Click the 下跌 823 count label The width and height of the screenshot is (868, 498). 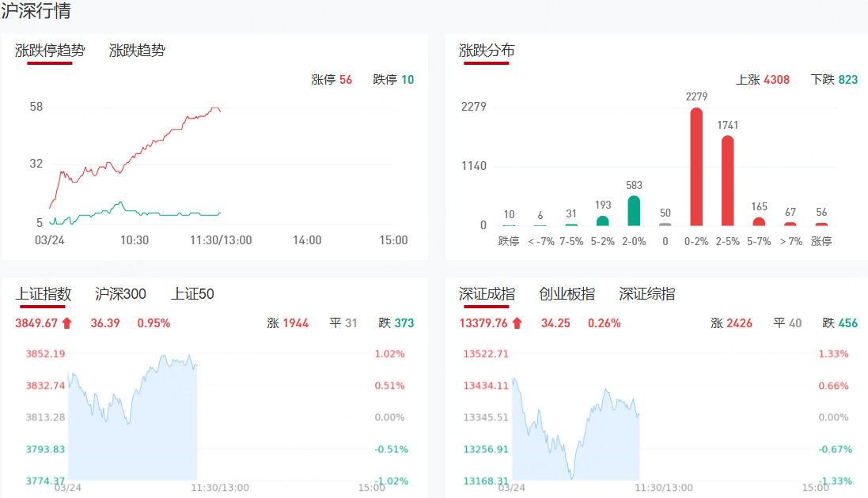click(834, 80)
